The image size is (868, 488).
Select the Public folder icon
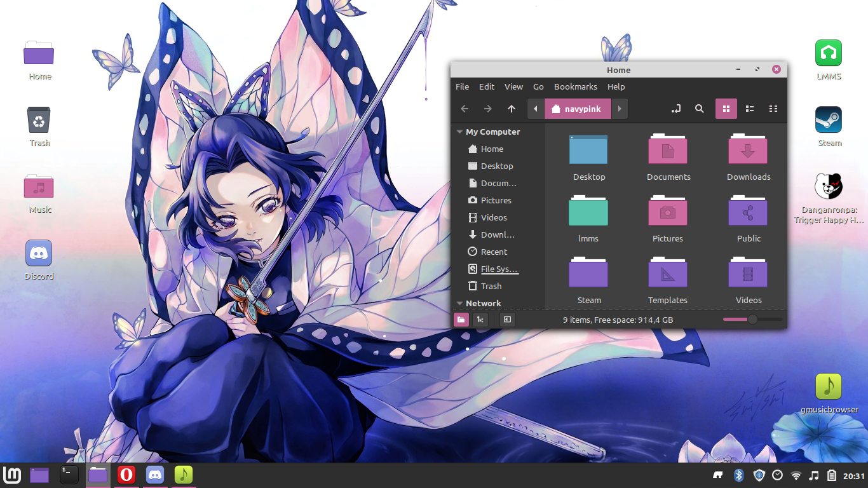click(748, 211)
